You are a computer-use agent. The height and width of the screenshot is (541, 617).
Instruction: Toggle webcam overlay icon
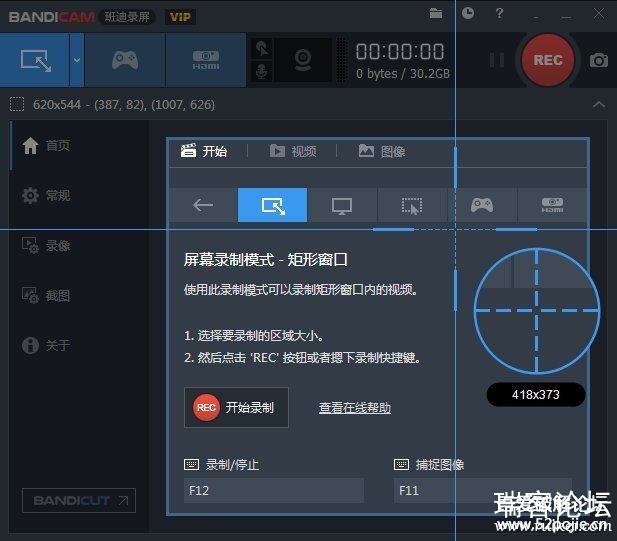303,60
